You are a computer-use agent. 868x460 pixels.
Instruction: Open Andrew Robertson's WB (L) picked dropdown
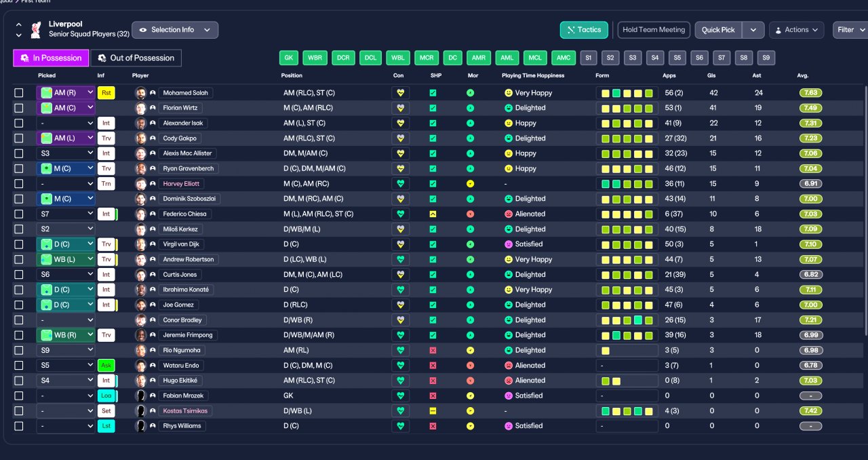[x=66, y=259]
